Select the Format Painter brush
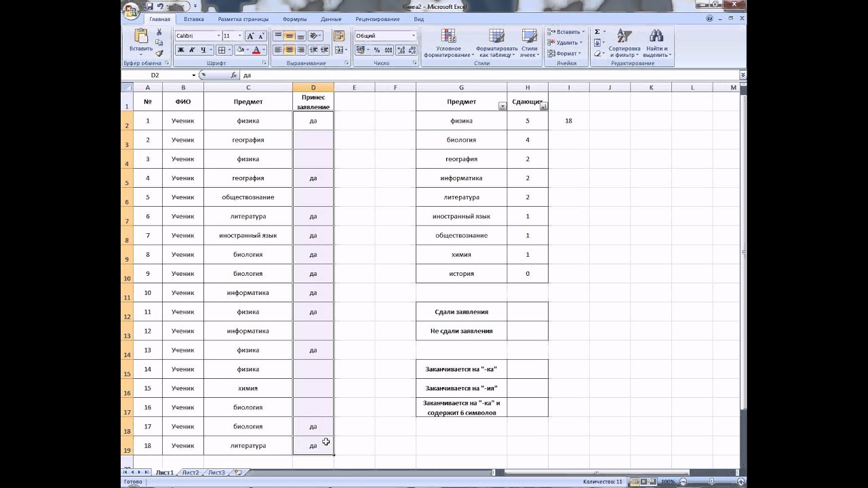 tap(159, 53)
